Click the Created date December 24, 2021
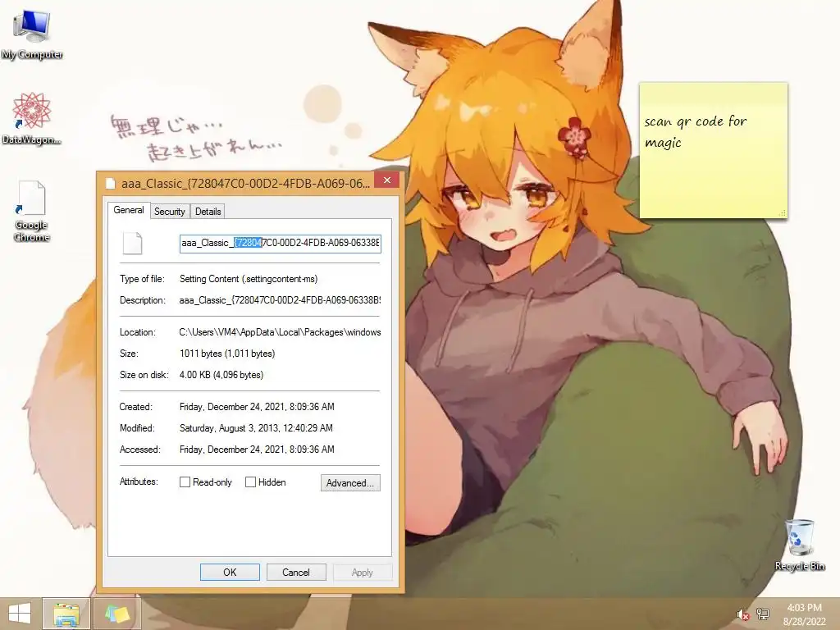840x630 pixels. pyautogui.click(x=257, y=407)
